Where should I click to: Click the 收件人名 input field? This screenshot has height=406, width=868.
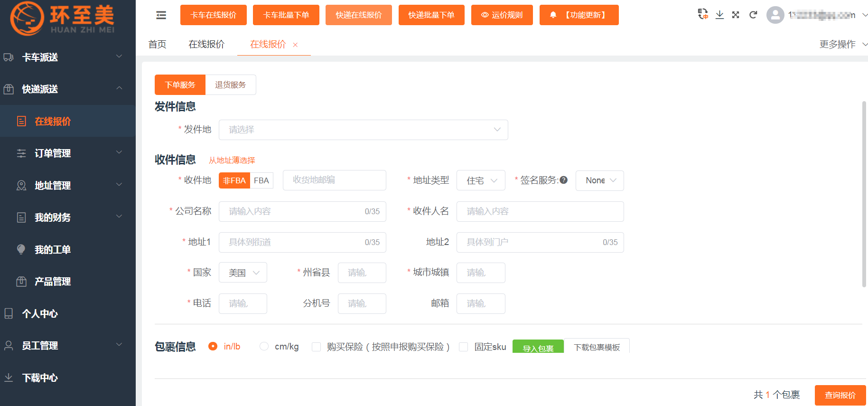[540, 211]
